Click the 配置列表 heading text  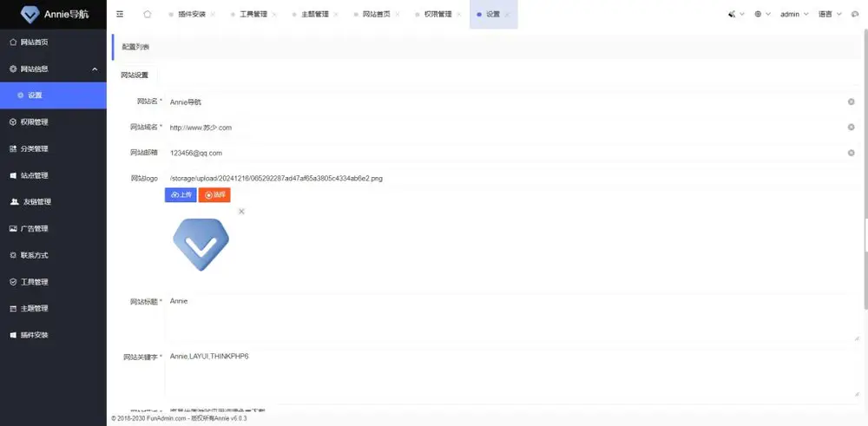[135, 47]
